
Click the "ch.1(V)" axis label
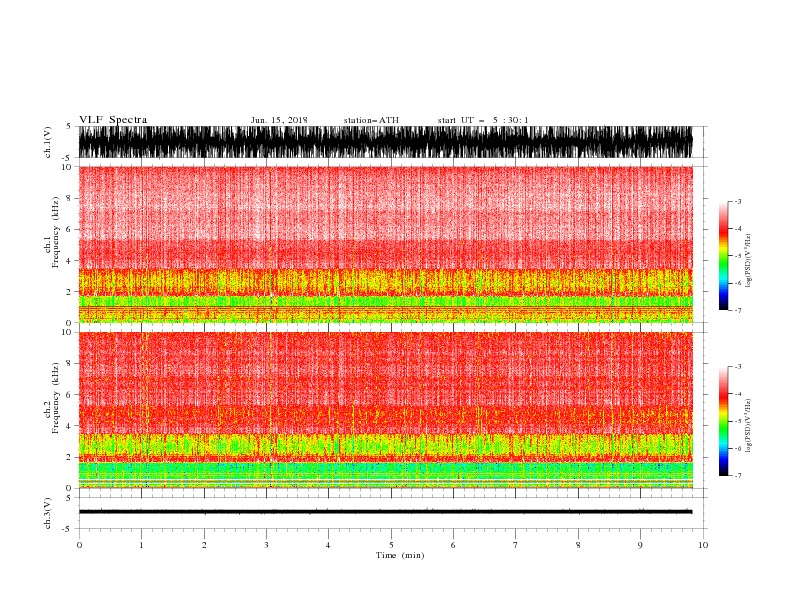coord(48,142)
